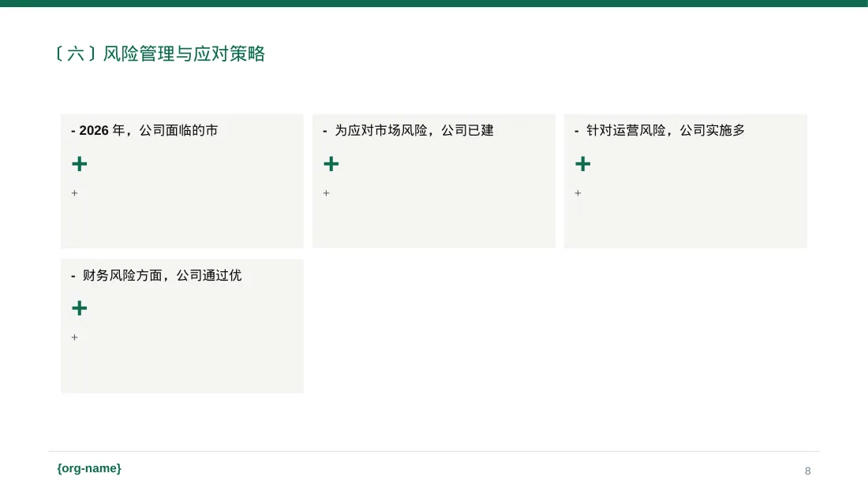The width and height of the screenshot is (868, 488).
Task: Select the text "为应对市场风险，公司已建"
Action: (414, 131)
